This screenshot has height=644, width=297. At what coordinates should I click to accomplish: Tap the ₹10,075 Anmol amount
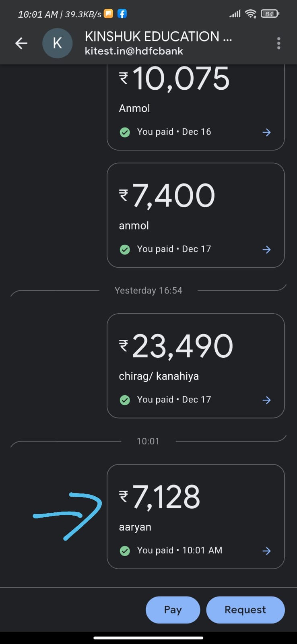[x=181, y=78]
